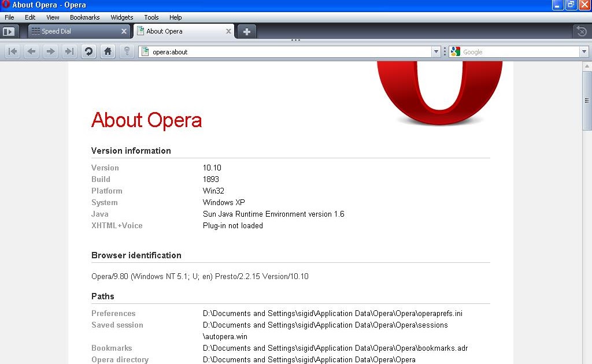The height and width of the screenshot is (364, 592).
Task: Go forward one page
Action: (x=51, y=51)
